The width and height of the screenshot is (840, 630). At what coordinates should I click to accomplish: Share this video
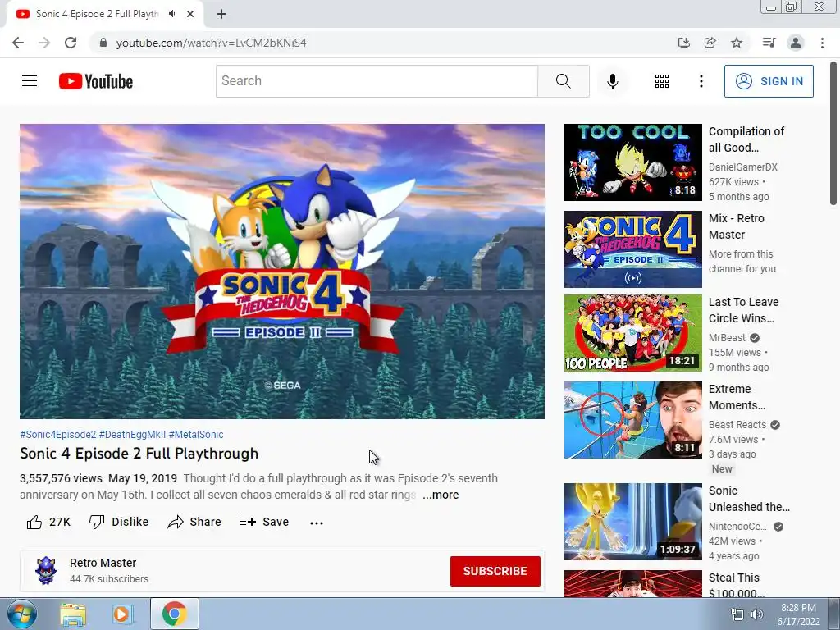click(x=194, y=522)
